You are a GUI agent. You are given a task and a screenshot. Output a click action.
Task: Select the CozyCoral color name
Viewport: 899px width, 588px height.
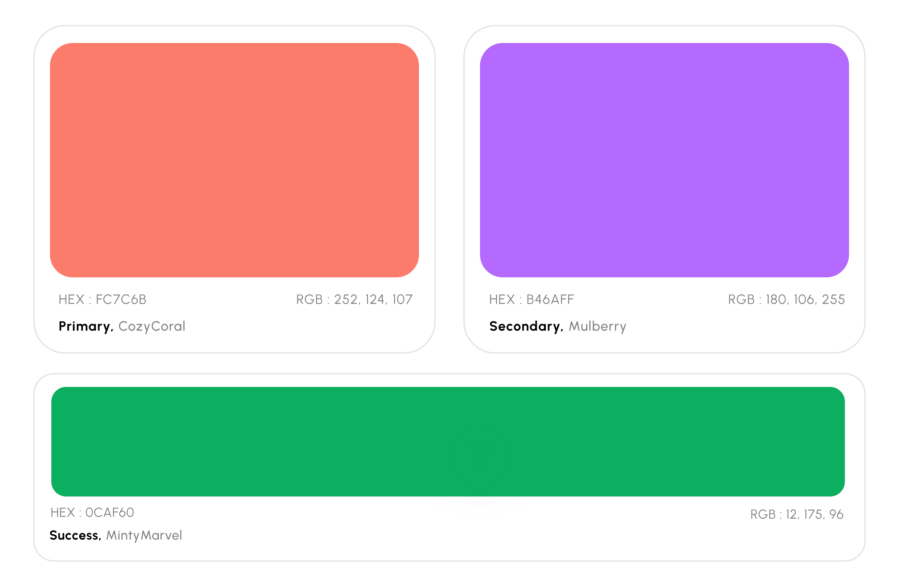coord(152,326)
